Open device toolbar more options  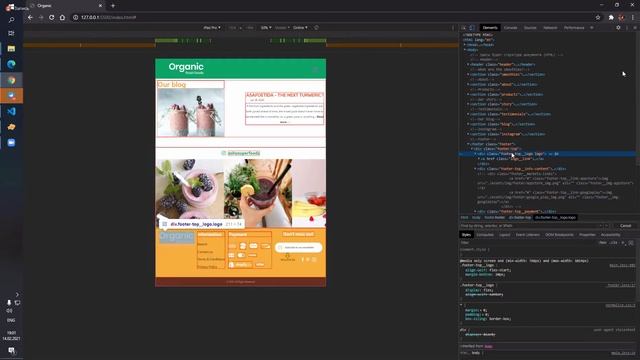click(x=453, y=28)
